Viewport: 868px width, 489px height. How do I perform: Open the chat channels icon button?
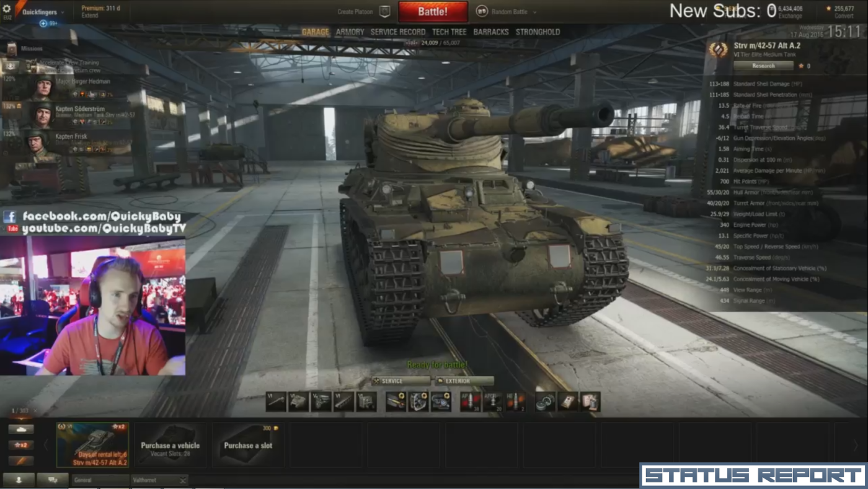click(x=52, y=480)
